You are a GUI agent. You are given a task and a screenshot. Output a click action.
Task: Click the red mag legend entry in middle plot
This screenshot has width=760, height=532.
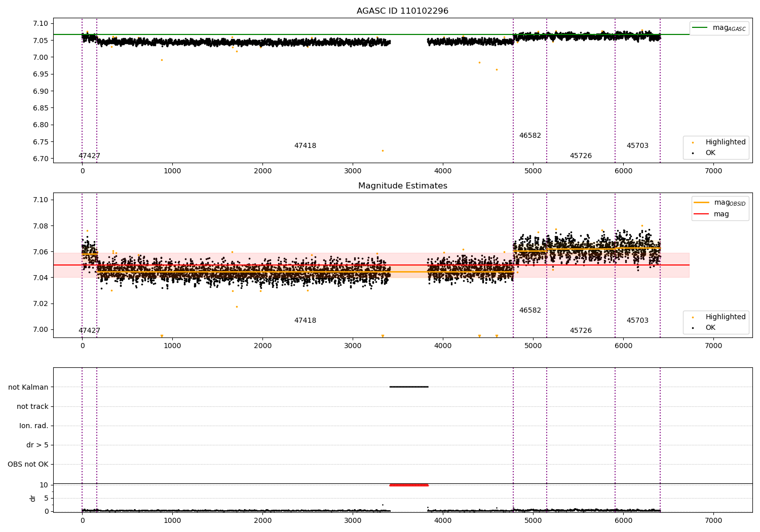click(x=711, y=214)
